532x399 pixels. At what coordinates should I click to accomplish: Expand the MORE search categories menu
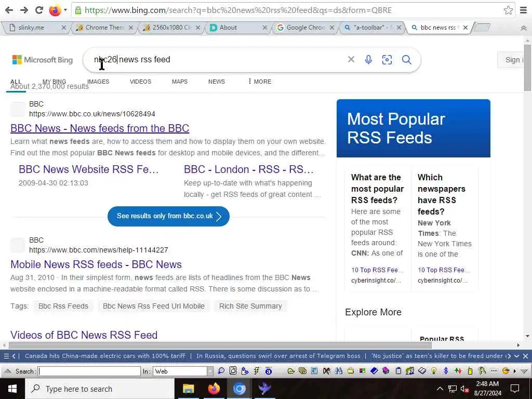tap(260, 82)
